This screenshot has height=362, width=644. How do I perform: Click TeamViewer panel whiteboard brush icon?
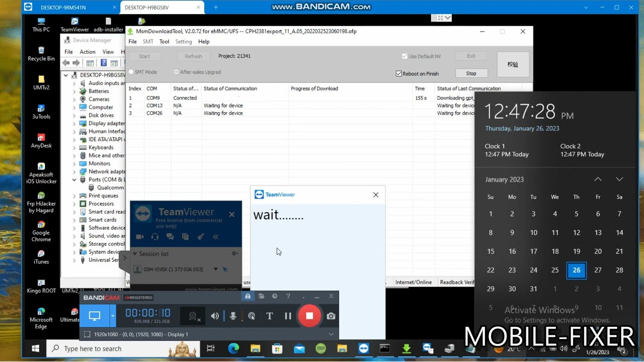(200, 236)
